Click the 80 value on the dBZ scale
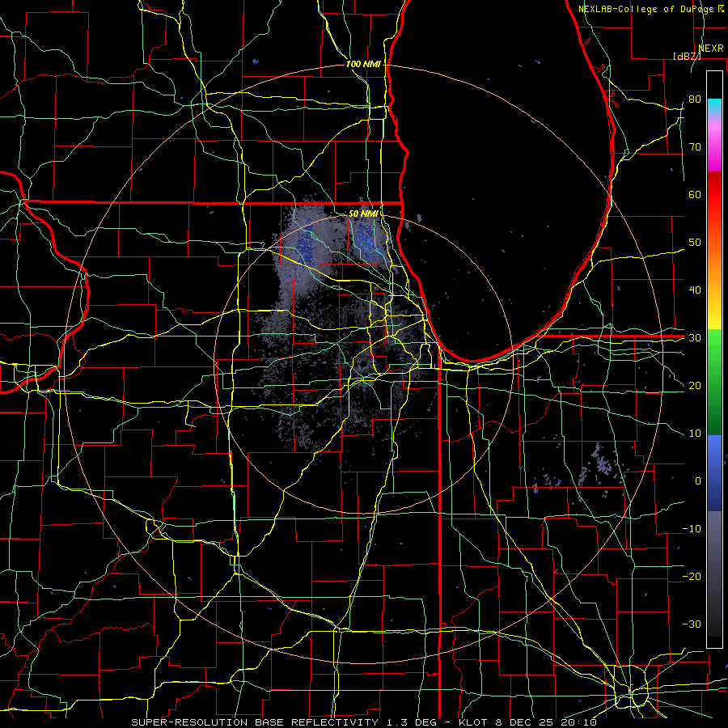The width and height of the screenshot is (728, 728). point(695,99)
